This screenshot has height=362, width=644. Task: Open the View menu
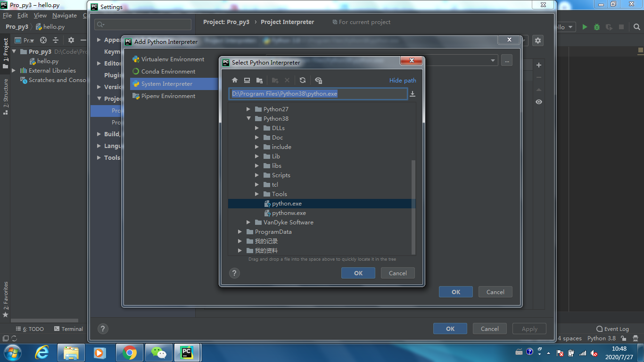[x=40, y=15]
